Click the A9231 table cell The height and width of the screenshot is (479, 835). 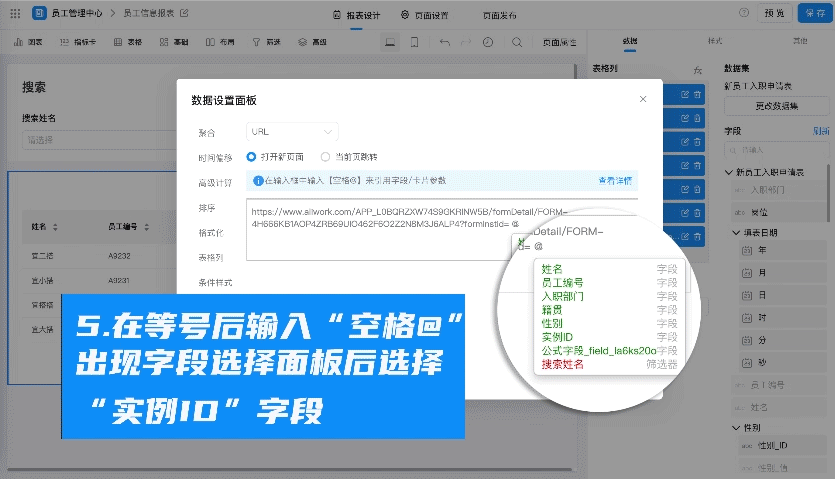119,280
